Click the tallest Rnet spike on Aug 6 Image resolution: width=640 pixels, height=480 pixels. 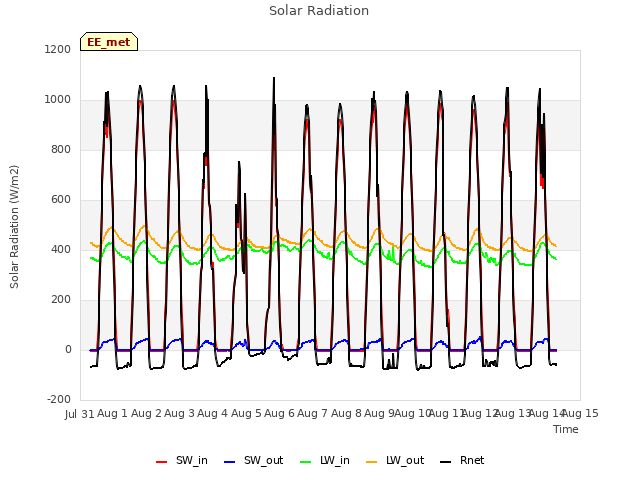coord(274,78)
